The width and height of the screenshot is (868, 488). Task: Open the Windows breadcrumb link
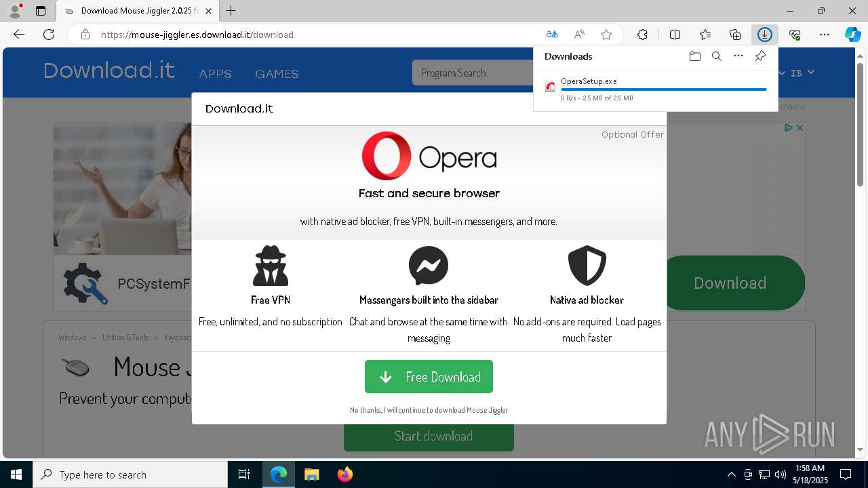73,338
